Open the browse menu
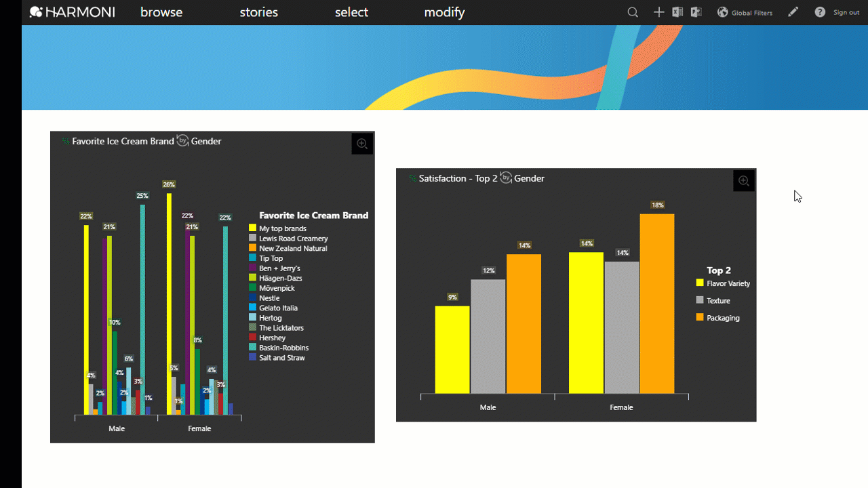 161,12
